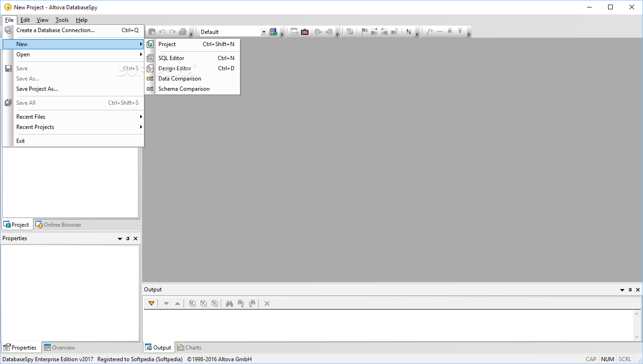
Task: Click the Paste toolbar icon
Action: 152,32
